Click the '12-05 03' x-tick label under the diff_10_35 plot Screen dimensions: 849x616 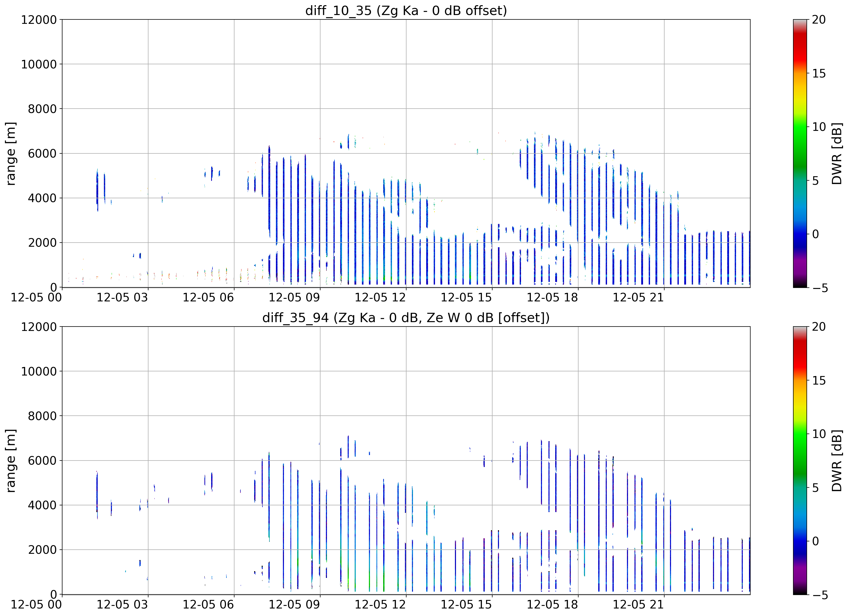click(122, 298)
